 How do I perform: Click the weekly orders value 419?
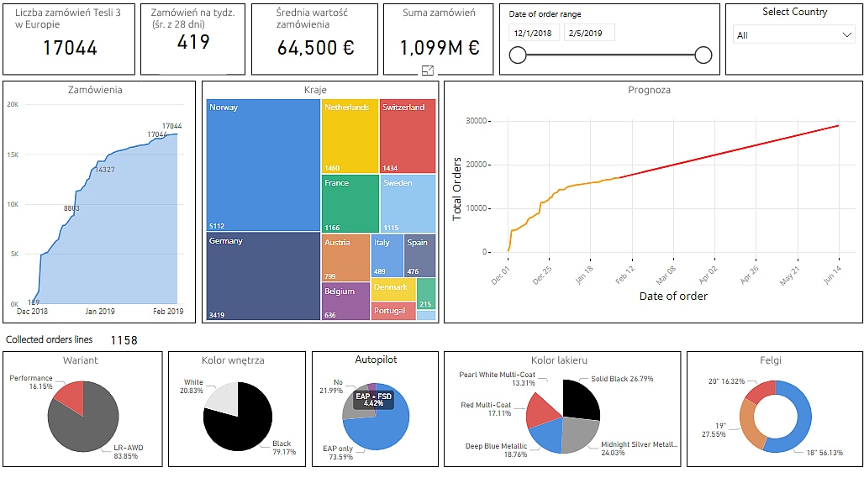tap(193, 42)
